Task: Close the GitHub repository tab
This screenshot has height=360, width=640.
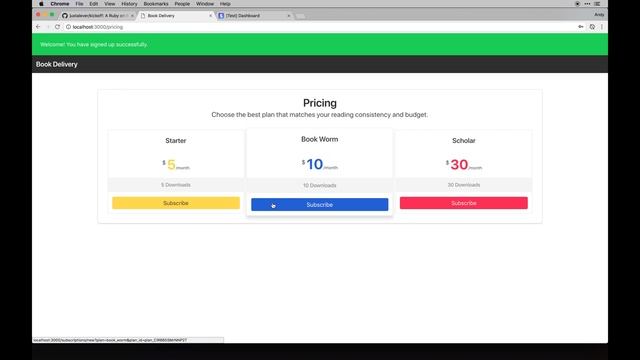Action: pyautogui.click(x=132, y=16)
